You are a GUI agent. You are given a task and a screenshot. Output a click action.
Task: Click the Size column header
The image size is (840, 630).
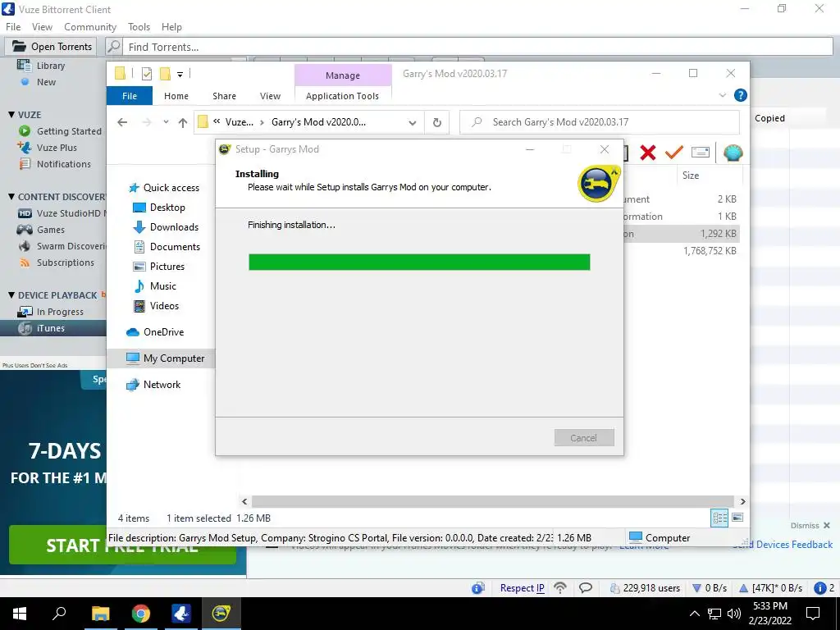[x=710, y=176]
